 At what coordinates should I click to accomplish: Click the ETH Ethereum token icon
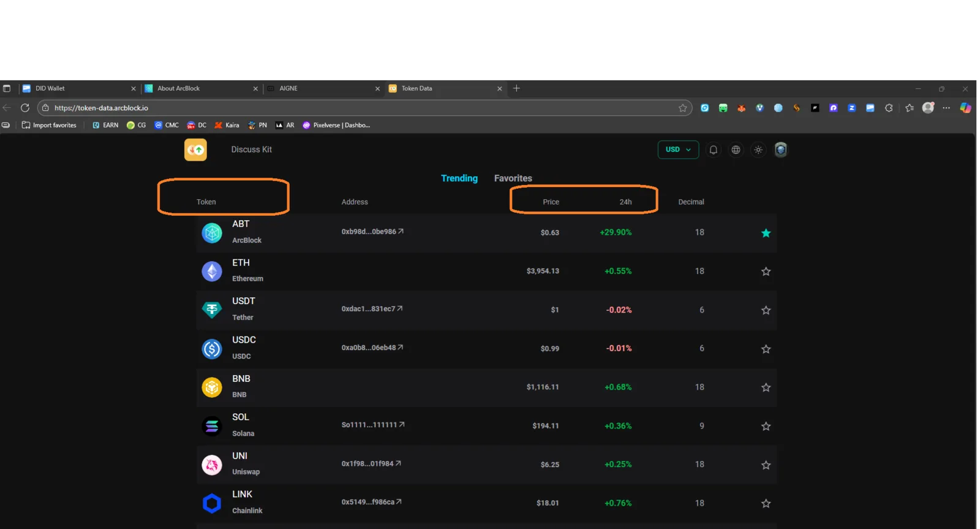pyautogui.click(x=212, y=271)
